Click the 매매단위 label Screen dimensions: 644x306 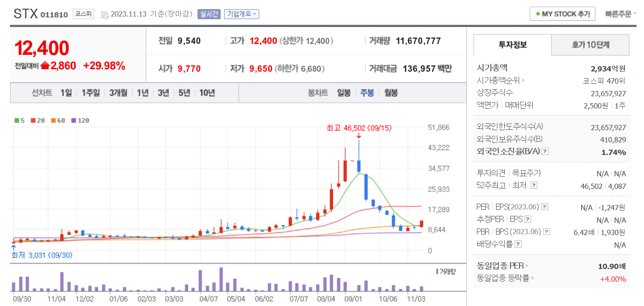[519, 105]
